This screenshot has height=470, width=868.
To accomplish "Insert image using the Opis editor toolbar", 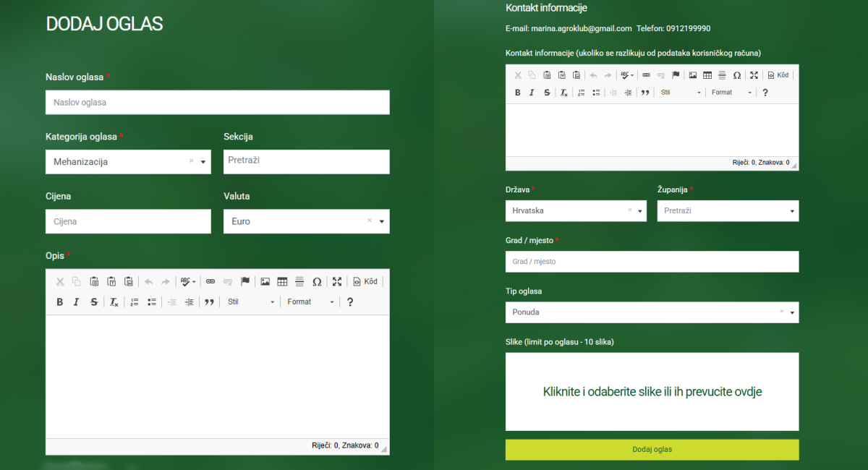I will (265, 282).
